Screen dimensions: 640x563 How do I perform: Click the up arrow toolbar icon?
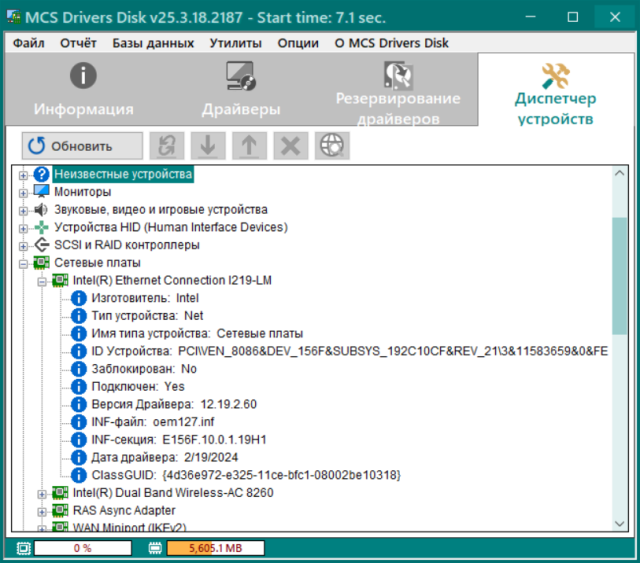coord(249,145)
